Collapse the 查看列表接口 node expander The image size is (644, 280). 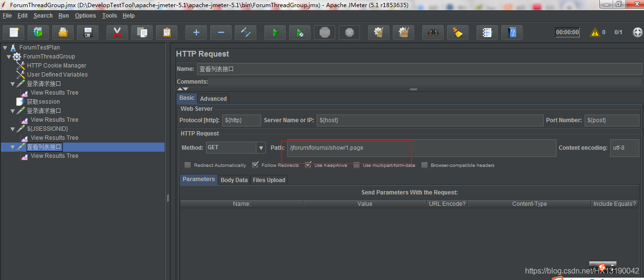(12, 147)
